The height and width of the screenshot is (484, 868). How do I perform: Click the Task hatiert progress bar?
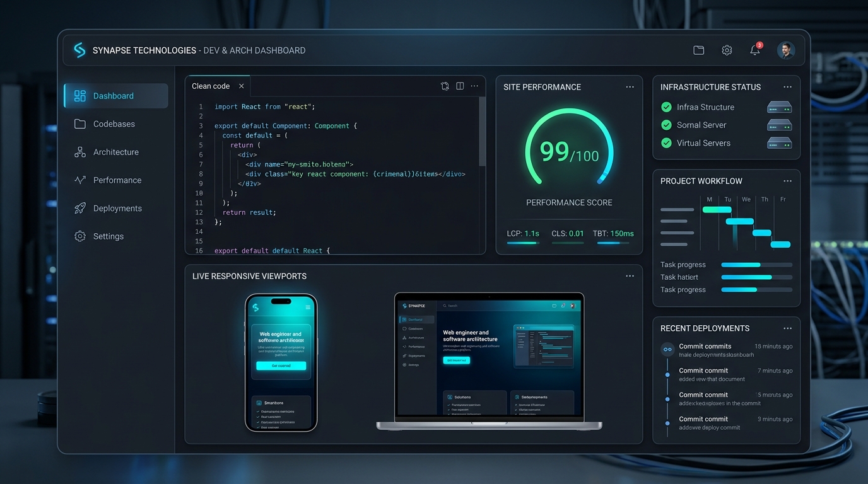pyautogui.click(x=756, y=277)
